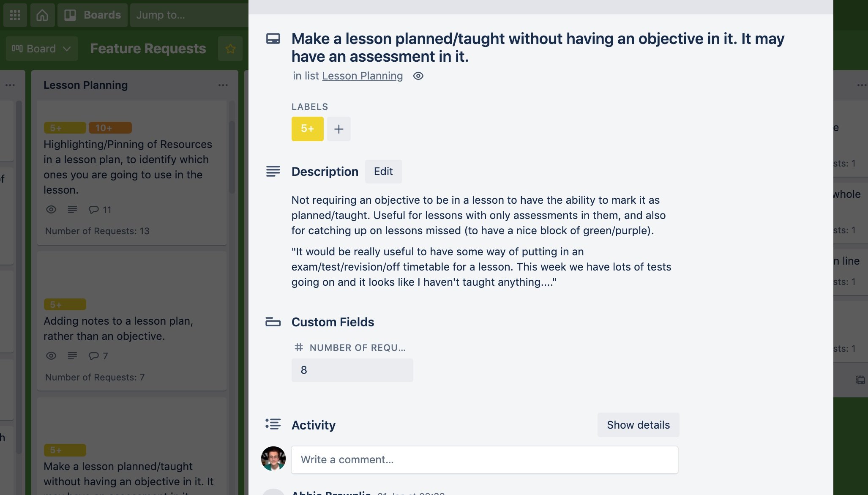Click the comments bubble showing 11
This screenshot has width=868, height=495.
tap(100, 210)
